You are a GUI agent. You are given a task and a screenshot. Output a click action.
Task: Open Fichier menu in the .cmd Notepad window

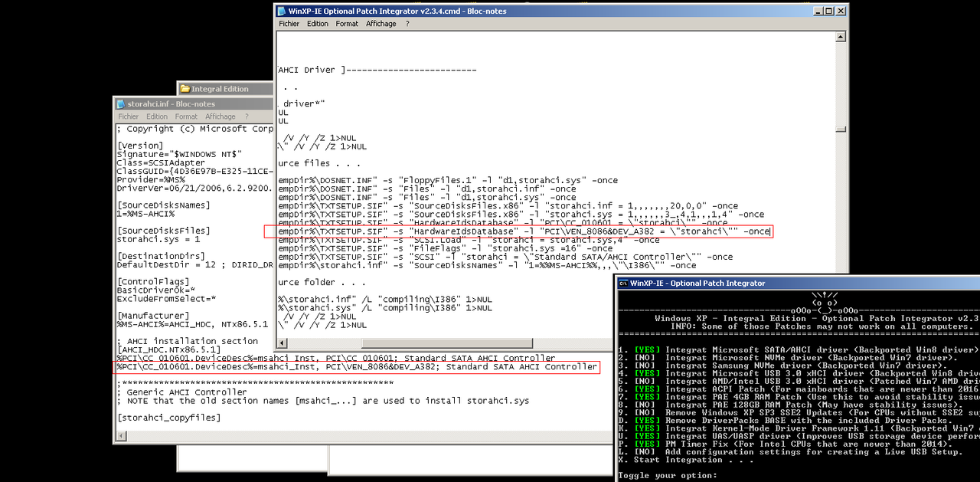[x=289, y=24]
